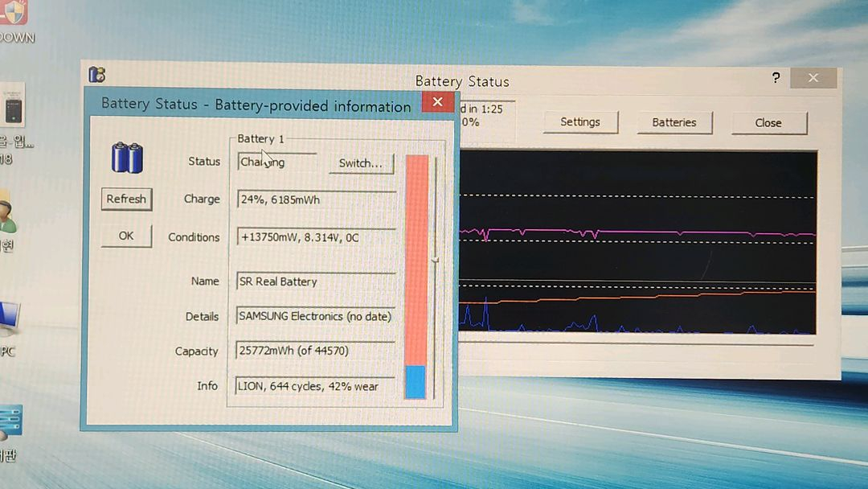Click the Battery Status app icon in title bar

(97, 75)
